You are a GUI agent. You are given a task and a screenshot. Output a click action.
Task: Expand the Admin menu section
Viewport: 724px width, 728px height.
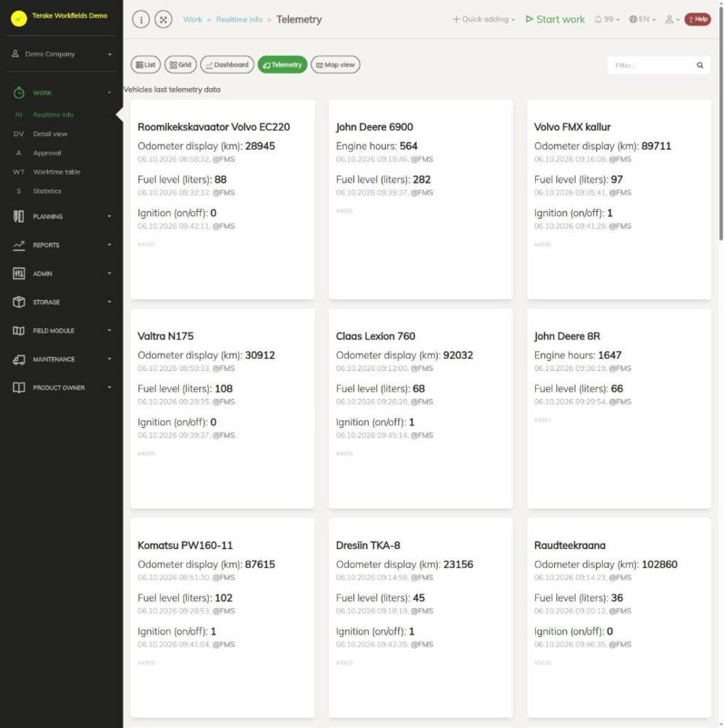(109, 274)
